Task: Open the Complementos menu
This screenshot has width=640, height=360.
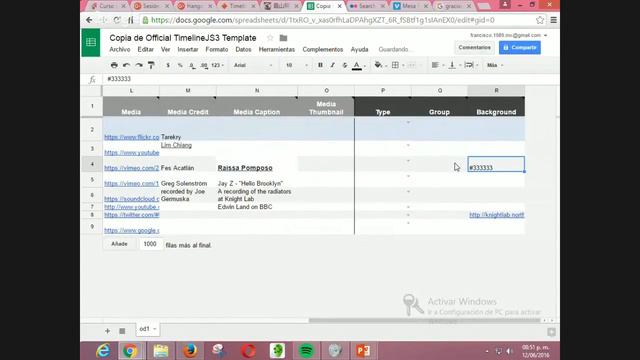Action: (x=322, y=49)
